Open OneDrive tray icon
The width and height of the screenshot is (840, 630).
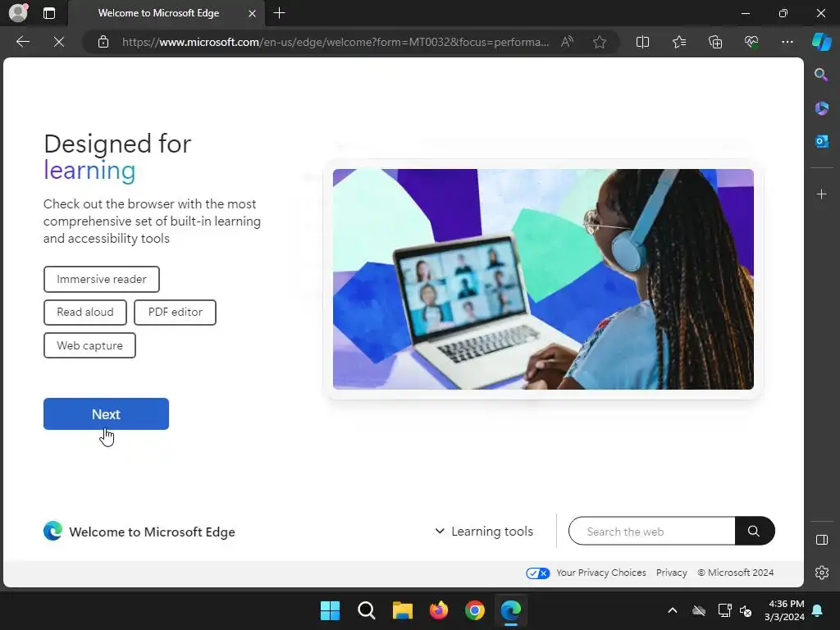[x=699, y=610]
